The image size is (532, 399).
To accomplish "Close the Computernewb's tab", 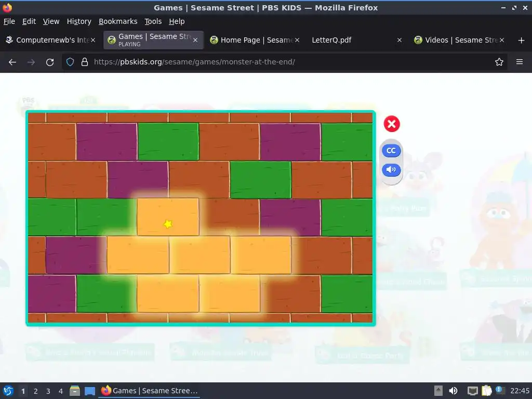I will 92,40.
